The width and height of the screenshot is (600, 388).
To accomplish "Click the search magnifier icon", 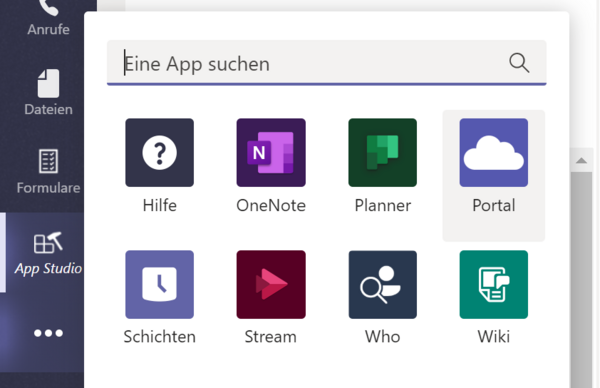I will coord(519,63).
